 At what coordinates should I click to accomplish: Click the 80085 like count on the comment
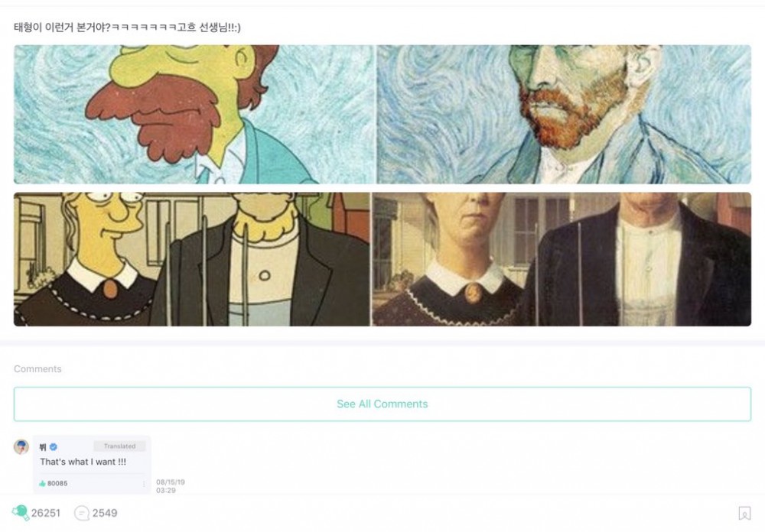coord(57,483)
